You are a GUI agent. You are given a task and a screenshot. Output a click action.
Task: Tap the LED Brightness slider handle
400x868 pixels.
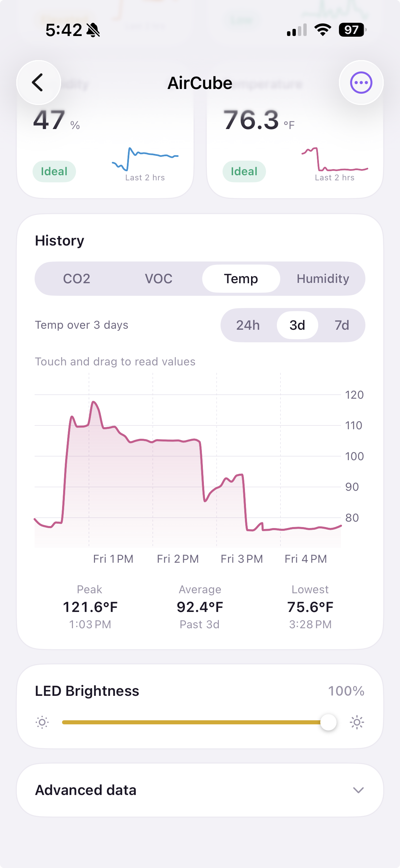pos(328,722)
